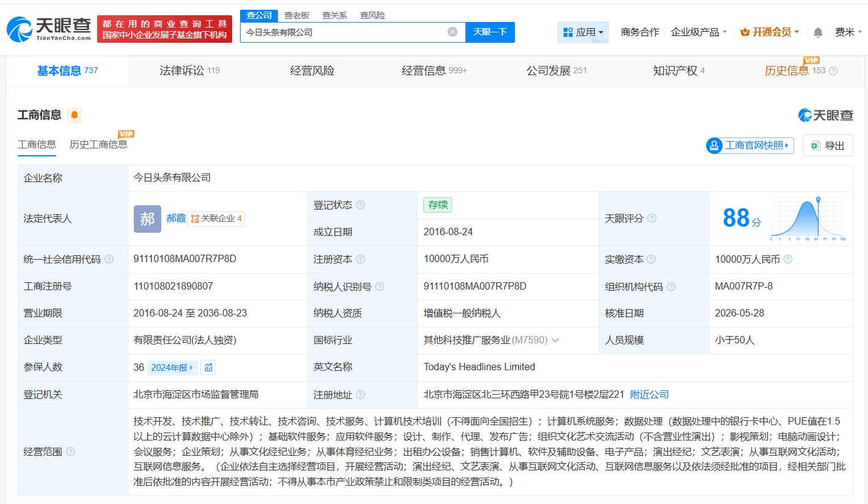Click the crown icon on 开通会员
Image resolution: width=868 pixels, height=504 pixels.
(745, 32)
